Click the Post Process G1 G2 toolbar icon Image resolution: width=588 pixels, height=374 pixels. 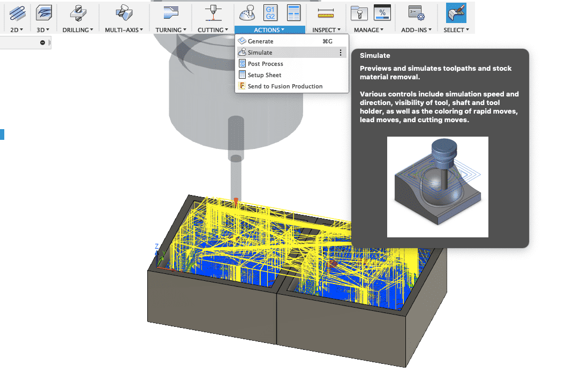pyautogui.click(x=270, y=13)
